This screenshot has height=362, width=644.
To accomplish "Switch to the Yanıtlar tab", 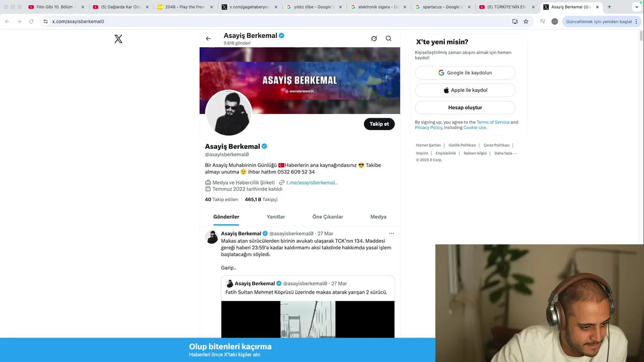I will 276,217.
